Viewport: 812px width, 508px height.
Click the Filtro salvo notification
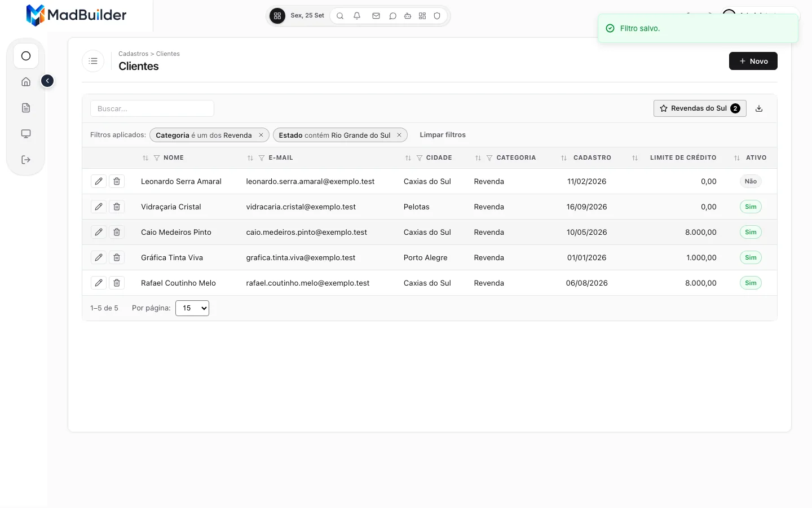click(698, 28)
